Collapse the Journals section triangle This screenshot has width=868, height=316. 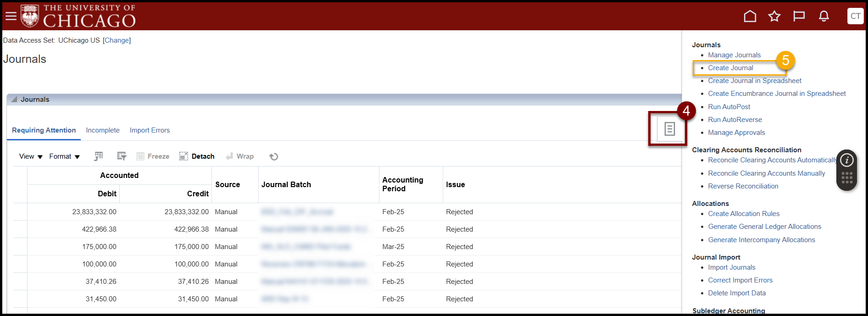[14, 100]
